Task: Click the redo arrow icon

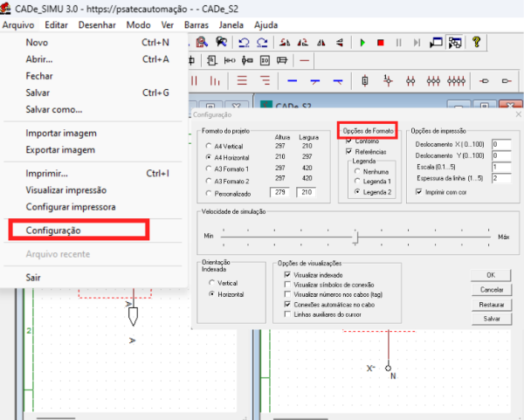Action: (262, 43)
